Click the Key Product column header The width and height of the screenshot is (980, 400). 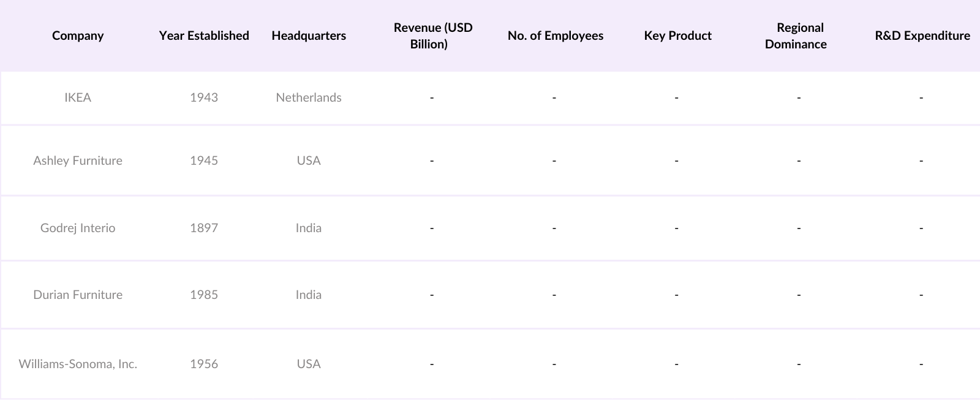[x=677, y=36]
